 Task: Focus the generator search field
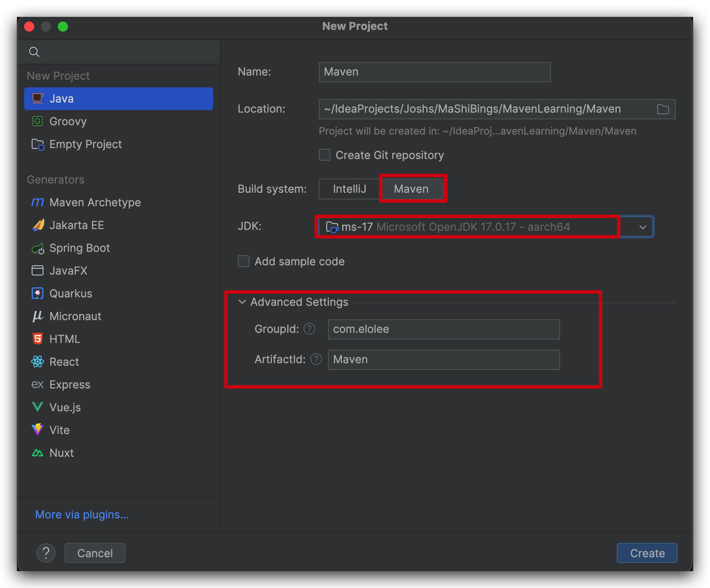pos(119,52)
